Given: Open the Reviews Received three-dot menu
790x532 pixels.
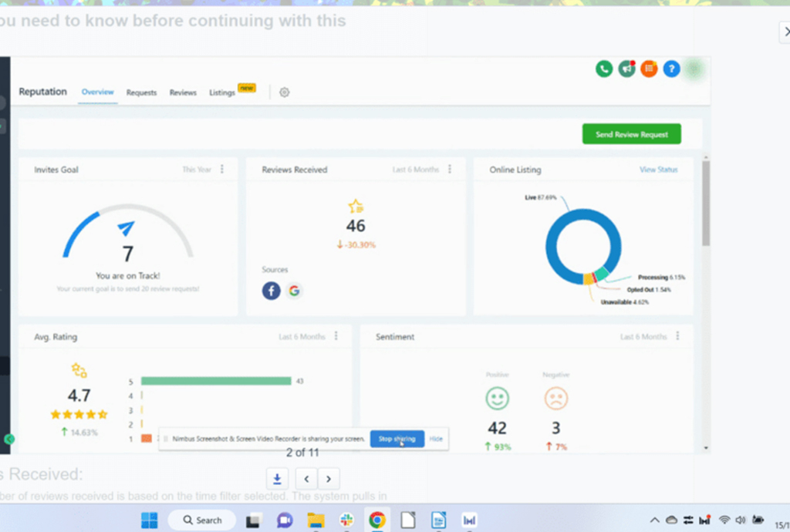Looking at the screenshot, I should [450, 169].
